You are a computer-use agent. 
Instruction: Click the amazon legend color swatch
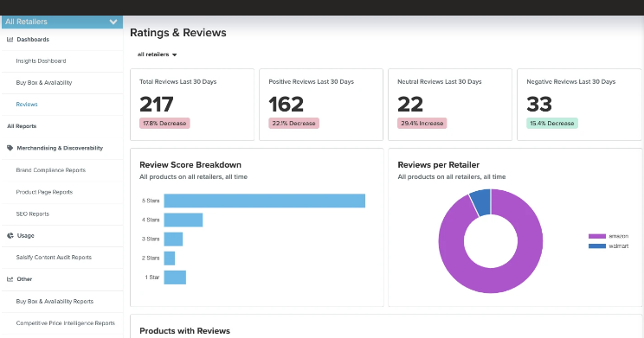pos(596,236)
